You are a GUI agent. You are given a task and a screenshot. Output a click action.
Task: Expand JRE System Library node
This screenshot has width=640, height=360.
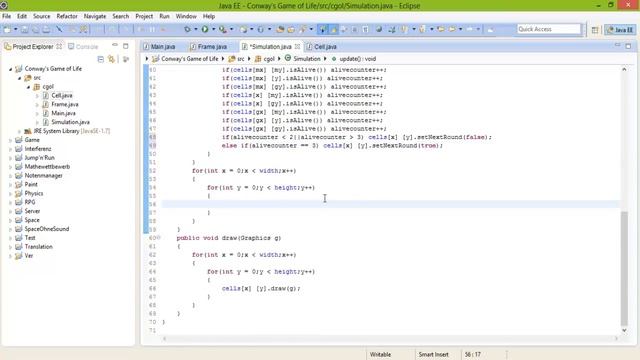click(x=20, y=131)
